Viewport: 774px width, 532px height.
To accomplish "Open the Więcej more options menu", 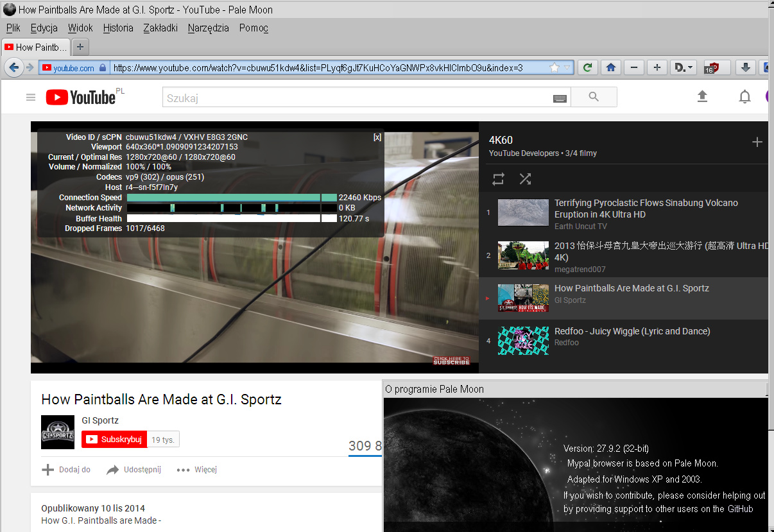I will [197, 470].
